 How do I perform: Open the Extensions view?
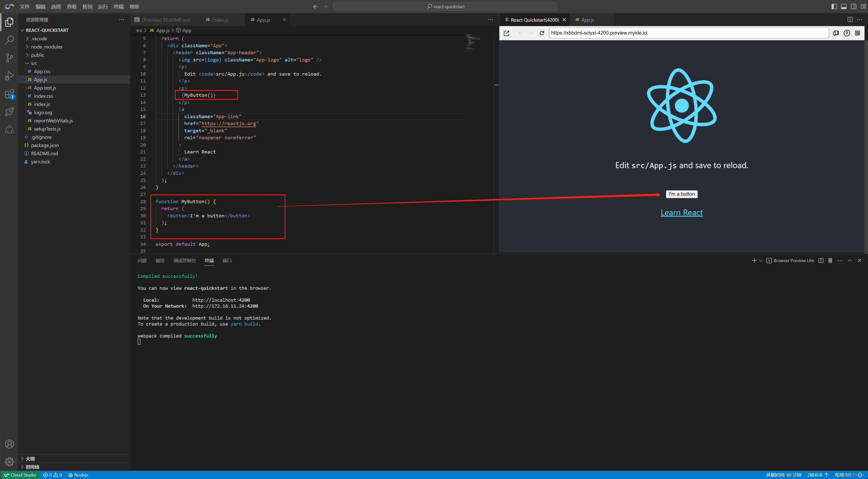coord(9,94)
